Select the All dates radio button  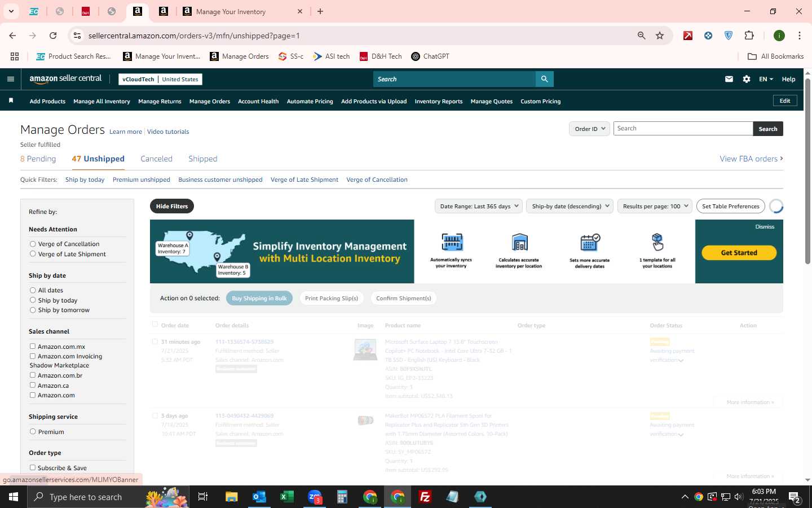click(33, 290)
